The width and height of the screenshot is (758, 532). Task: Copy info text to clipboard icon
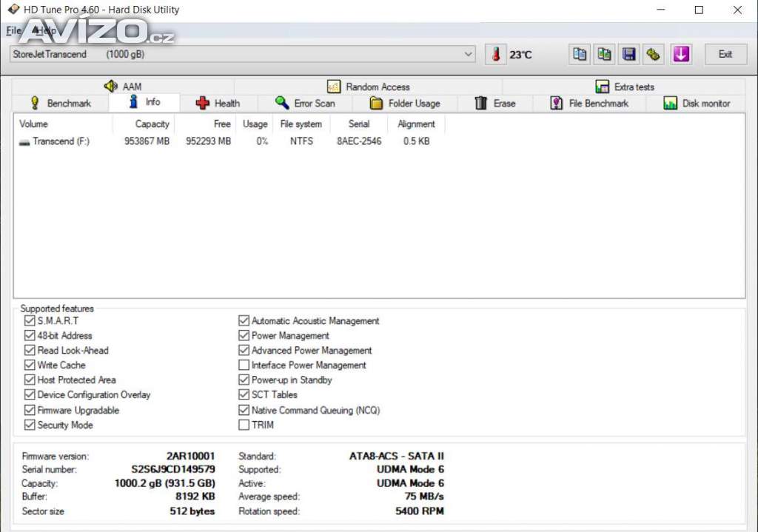pyautogui.click(x=580, y=54)
